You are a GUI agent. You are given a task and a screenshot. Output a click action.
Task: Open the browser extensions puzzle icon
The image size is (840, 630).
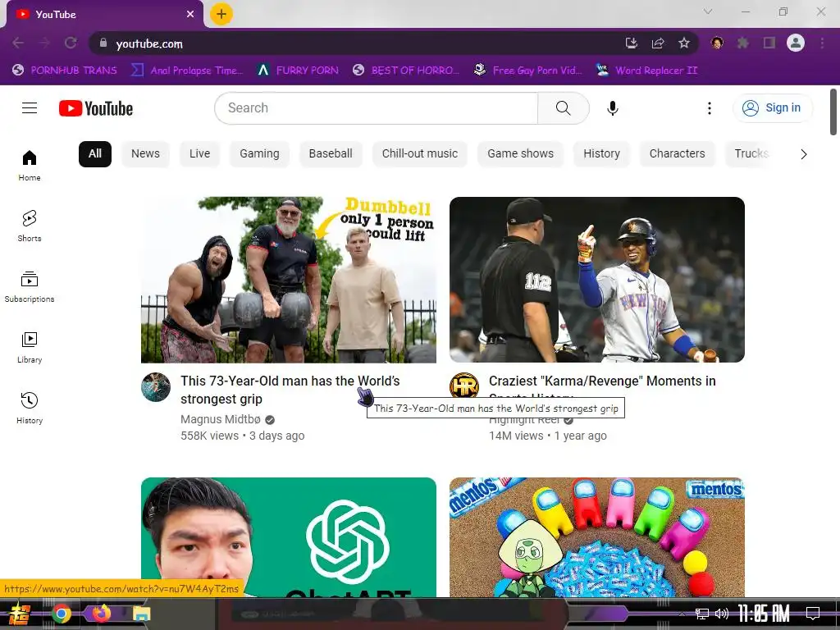[742, 43]
